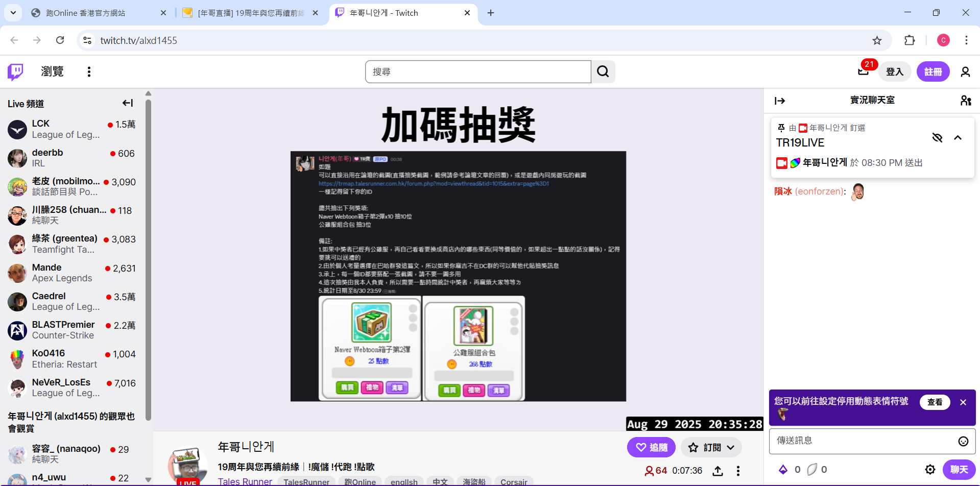The width and height of the screenshot is (980, 486).
Task: Collapse the Live channels sidebar
Action: (x=128, y=103)
